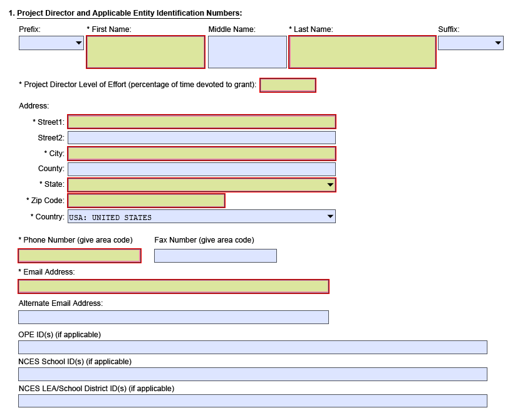Click the Project Director Level of Effort field
520x420 pixels.
pyautogui.click(x=288, y=85)
